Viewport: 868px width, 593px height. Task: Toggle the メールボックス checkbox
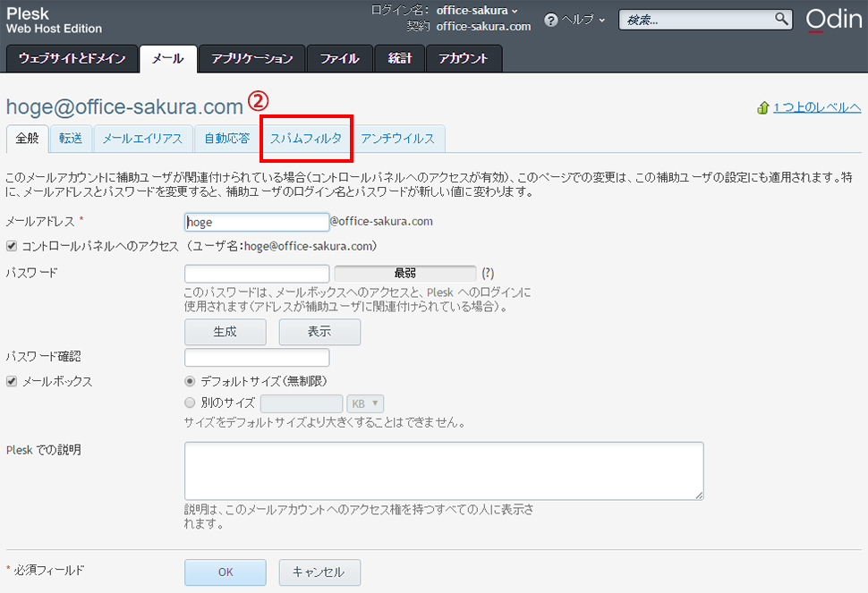12,381
